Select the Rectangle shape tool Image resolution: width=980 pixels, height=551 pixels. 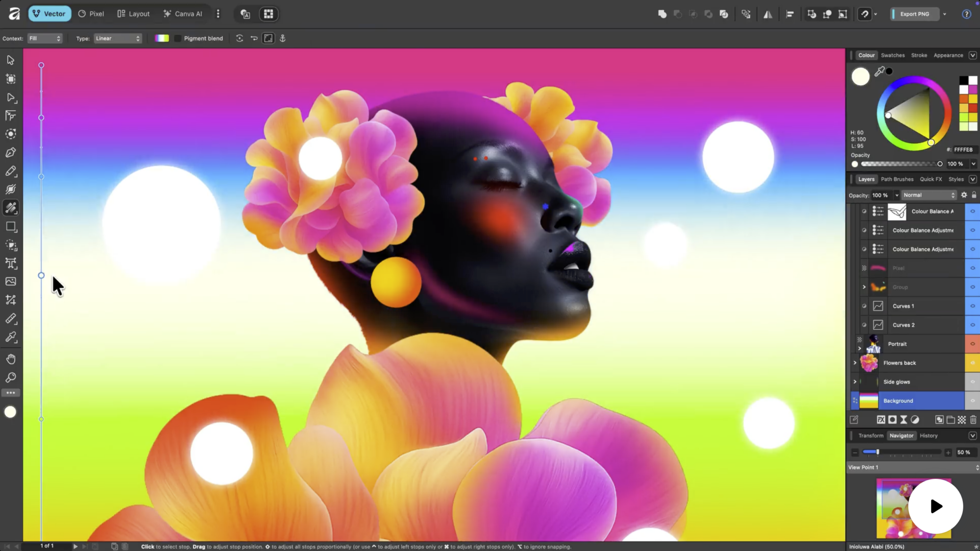pyautogui.click(x=11, y=227)
